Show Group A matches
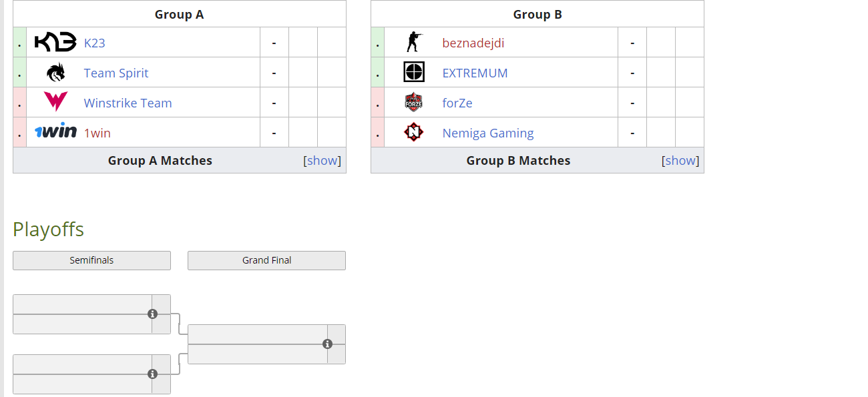 (322, 161)
